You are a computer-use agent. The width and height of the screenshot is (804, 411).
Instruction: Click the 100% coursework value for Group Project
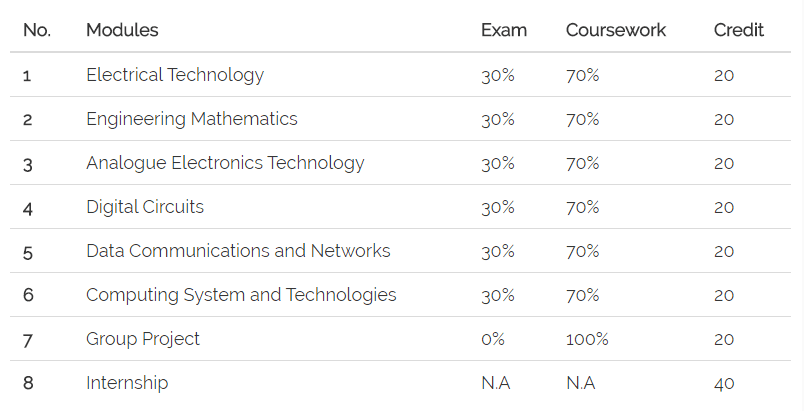[587, 339]
